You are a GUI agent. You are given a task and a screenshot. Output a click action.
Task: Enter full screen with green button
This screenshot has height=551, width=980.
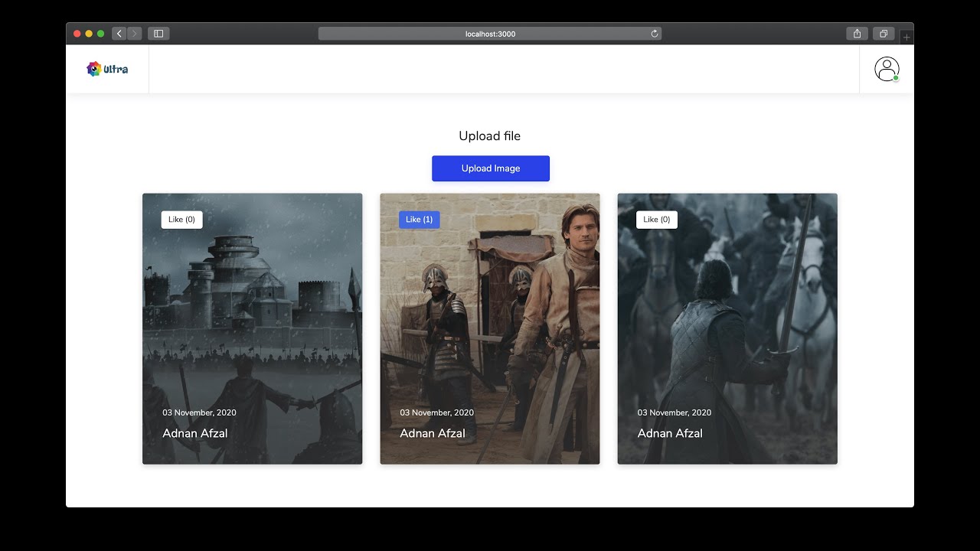tap(100, 34)
